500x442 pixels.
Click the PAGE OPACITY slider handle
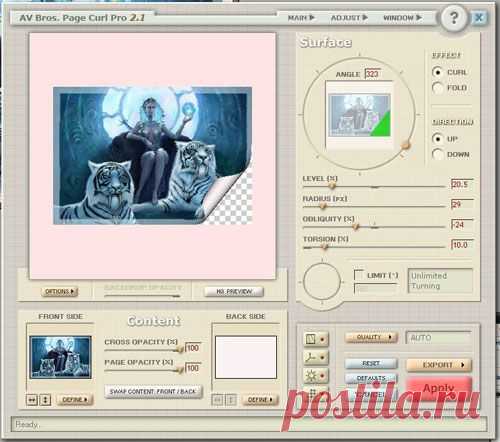pos(180,369)
